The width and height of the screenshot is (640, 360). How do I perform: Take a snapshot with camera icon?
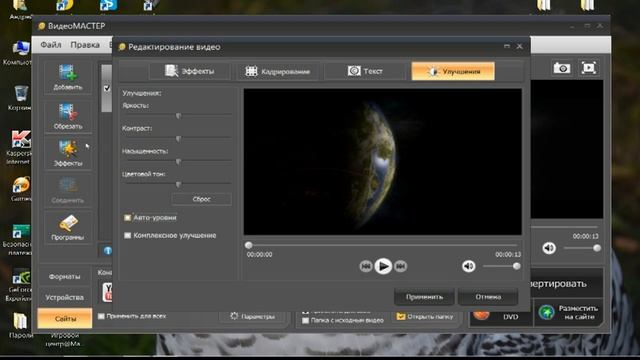click(562, 68)
